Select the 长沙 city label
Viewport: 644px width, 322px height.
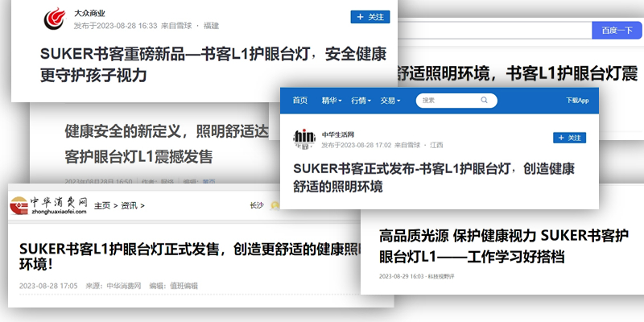257,205
